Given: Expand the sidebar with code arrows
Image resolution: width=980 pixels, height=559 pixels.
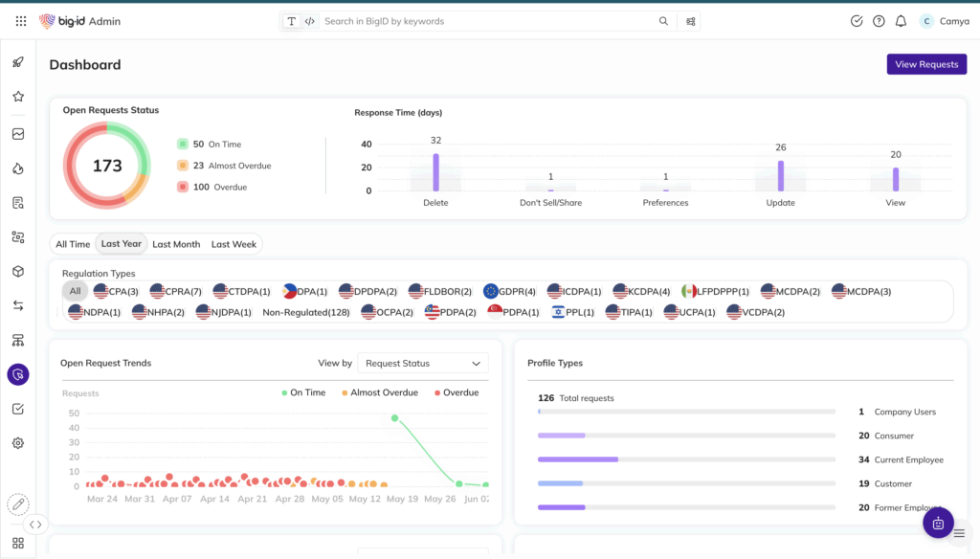Looking at the screenshot, I should [x=35, y=525].
